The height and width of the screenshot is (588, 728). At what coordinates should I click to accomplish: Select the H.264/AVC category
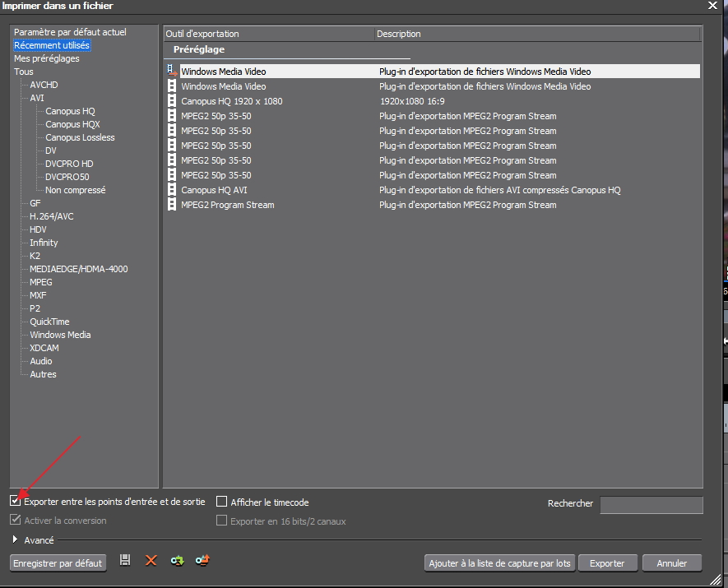point(52,216)
